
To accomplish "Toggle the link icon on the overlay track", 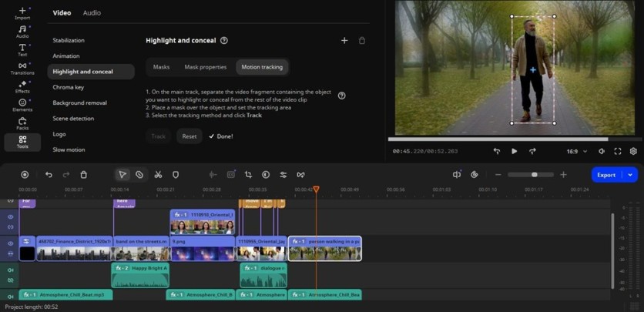I will click(11, 227).
